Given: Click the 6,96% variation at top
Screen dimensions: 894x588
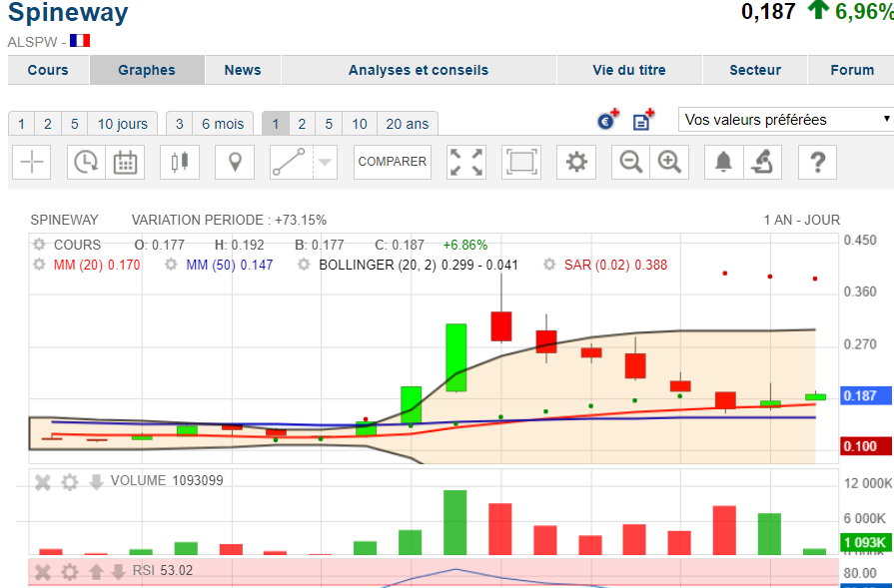Looking at the screenshot, I should (x=865, y=11).
